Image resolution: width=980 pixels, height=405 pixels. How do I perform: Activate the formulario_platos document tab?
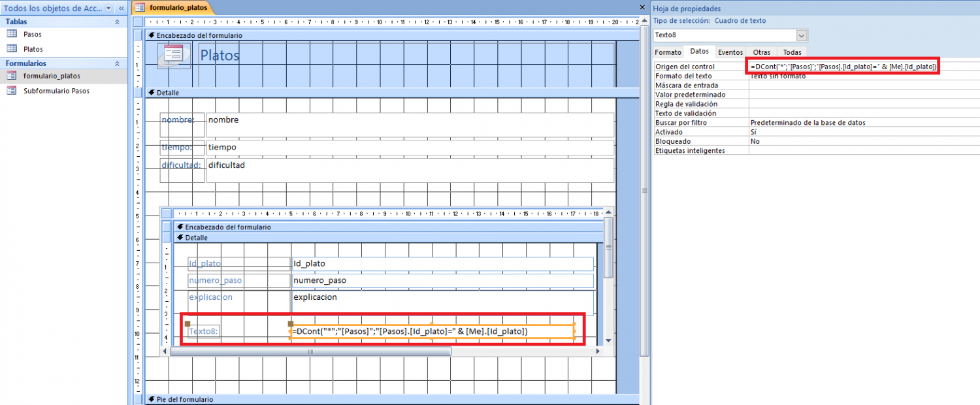[x=172, y=8]
